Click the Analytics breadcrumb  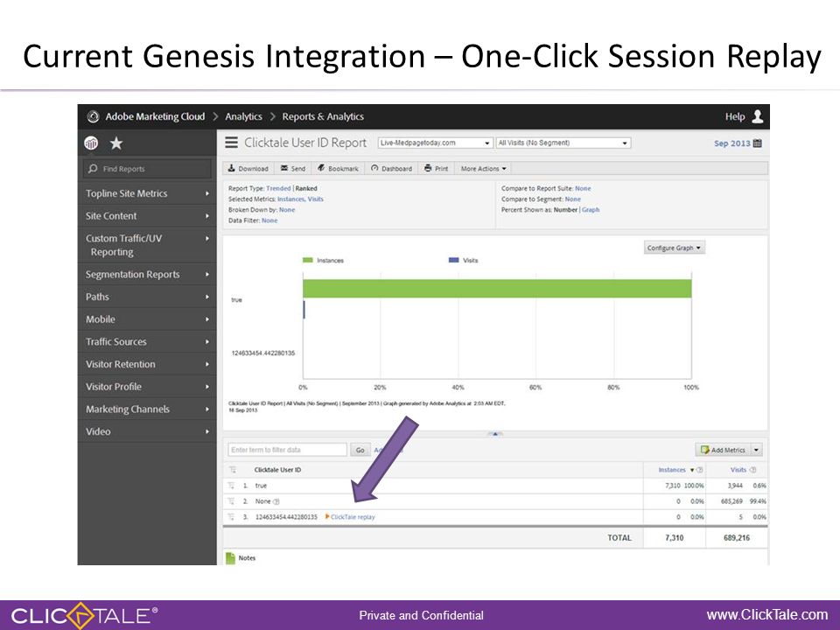243,116
